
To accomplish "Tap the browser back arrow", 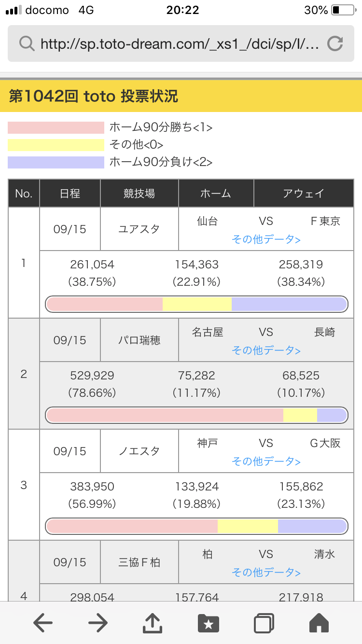I will pyautogui.click(x=43, y=624).
